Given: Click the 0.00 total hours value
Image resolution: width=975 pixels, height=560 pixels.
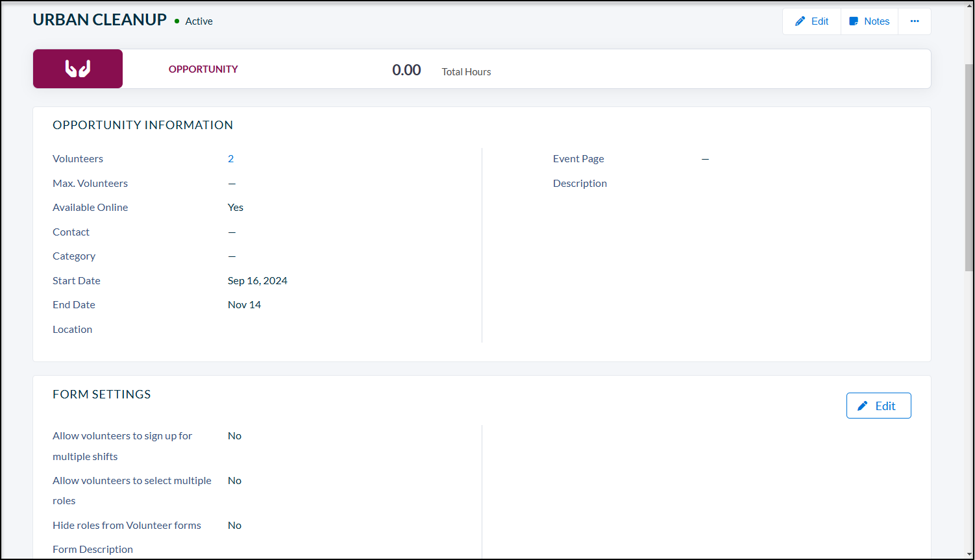Looking at the screenshot, I should coord(406,70).
